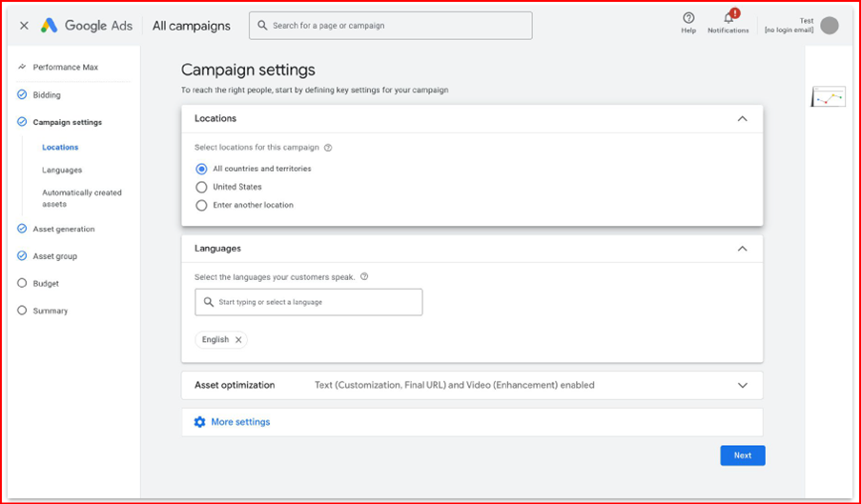This screenshot has width=861, height=504.
Task: Select All countries and territories option
Action: pyautogui.click(x=201, y=169)
